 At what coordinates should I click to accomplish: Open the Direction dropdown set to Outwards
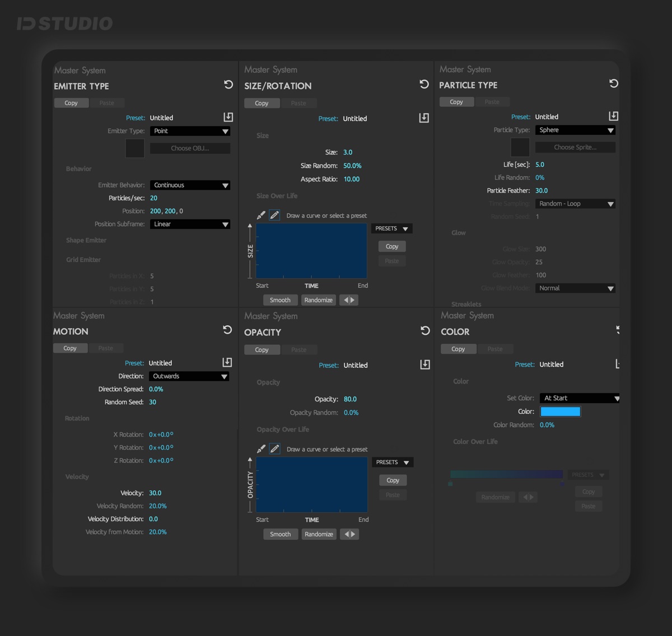tap(189, 376)
